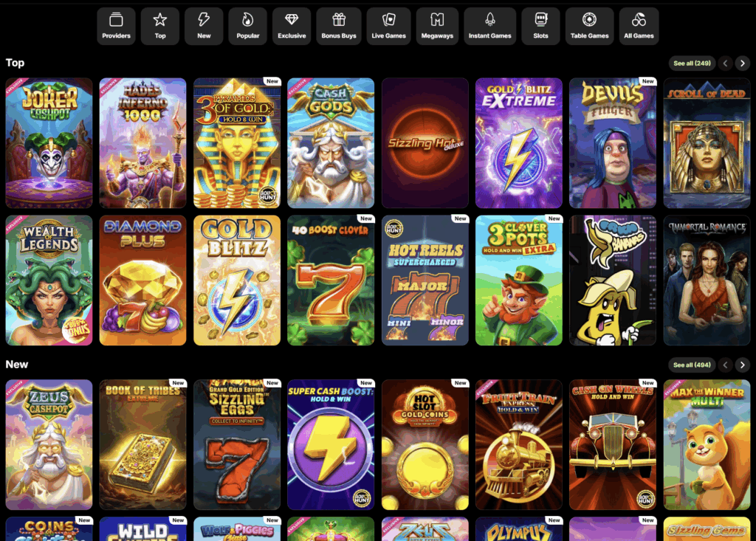Open the Joker Cashpot game thumbnail
This screenshot has height=541, width=756.
[x=49, y=143]
